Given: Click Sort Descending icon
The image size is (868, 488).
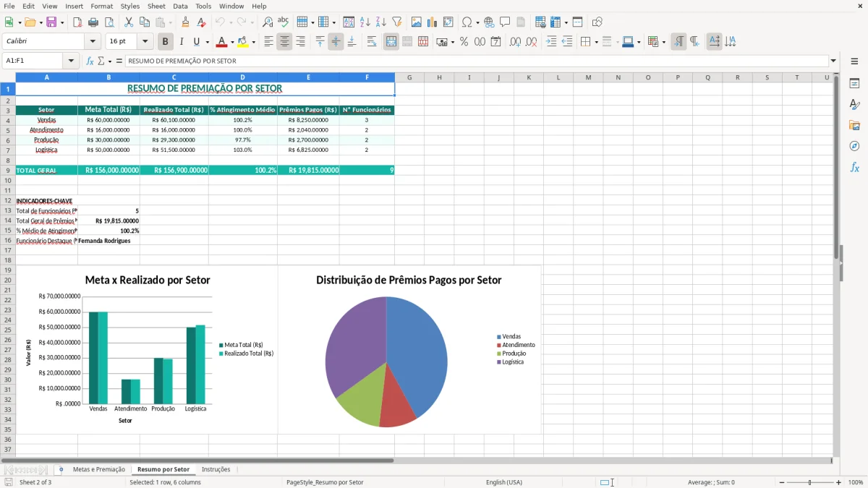Looking at the screenshot, I should point(381,22).
